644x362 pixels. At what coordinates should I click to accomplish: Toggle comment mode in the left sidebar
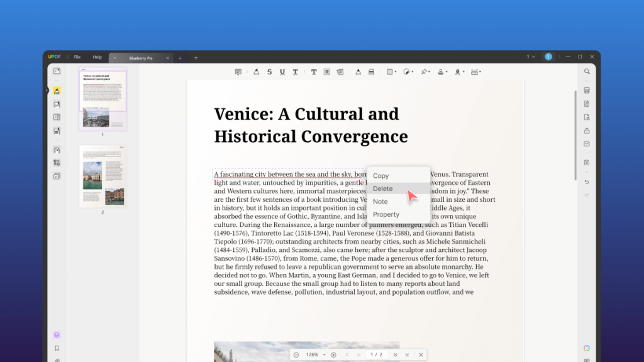tap(57, 91)
